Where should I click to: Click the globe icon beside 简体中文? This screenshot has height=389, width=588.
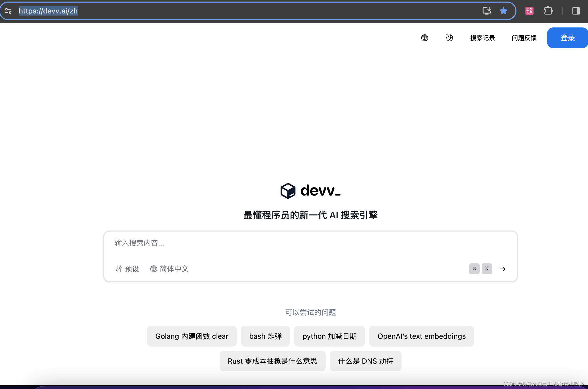153,269
